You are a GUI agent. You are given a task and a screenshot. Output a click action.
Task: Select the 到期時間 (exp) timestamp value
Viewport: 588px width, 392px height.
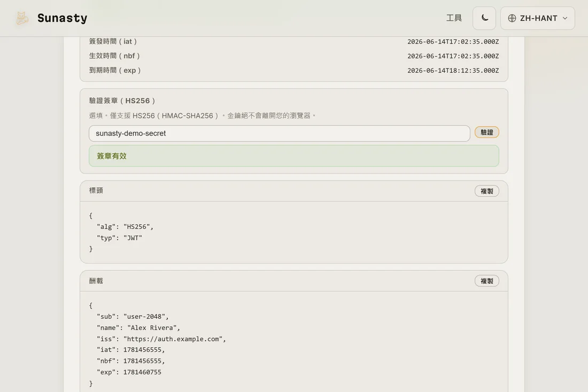(x=453, y=71)
